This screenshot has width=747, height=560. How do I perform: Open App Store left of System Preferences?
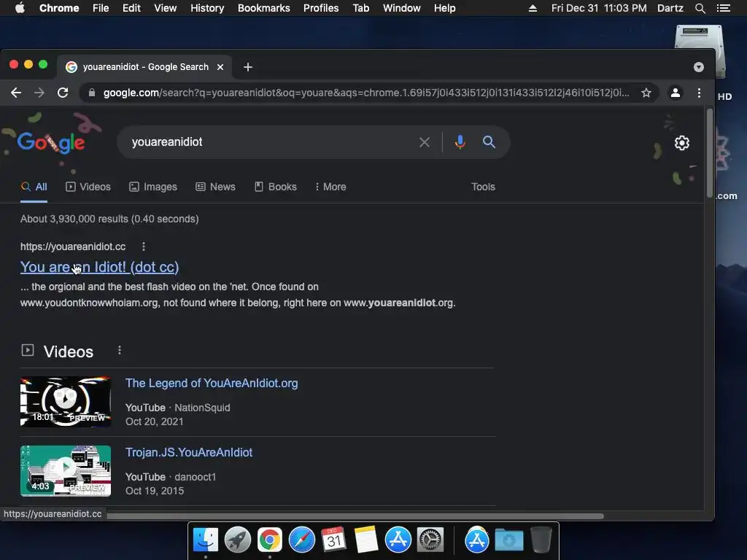tap(398, 540)
